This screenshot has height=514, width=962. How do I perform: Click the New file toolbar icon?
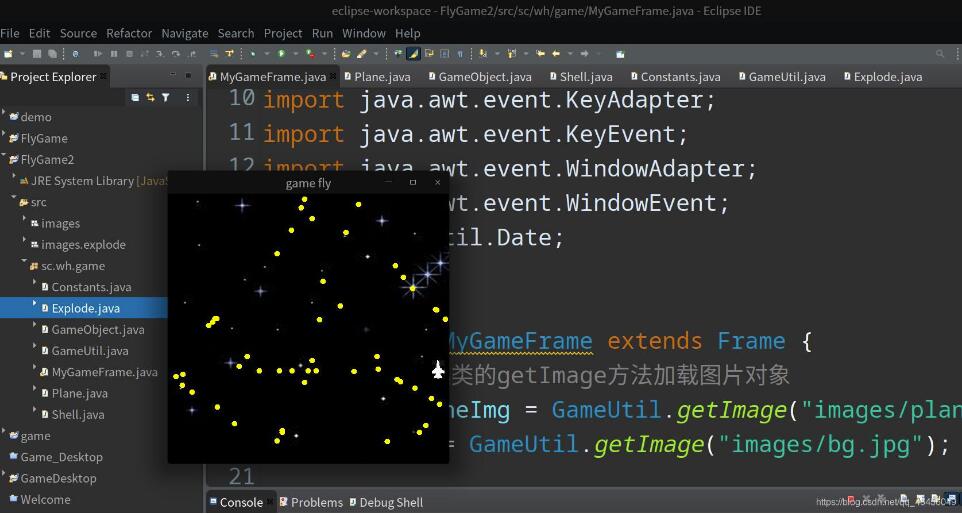pos(8,54)
